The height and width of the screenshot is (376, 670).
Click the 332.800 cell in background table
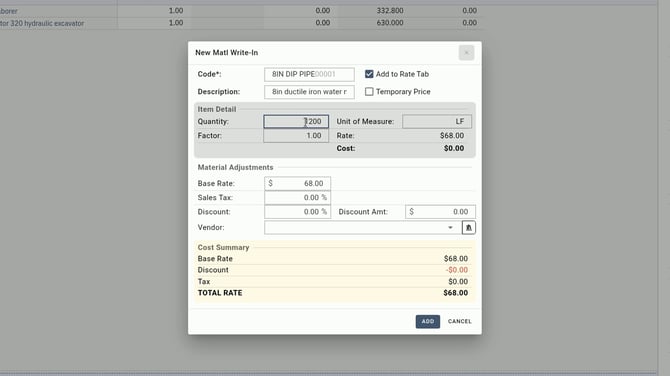point(390,11)
